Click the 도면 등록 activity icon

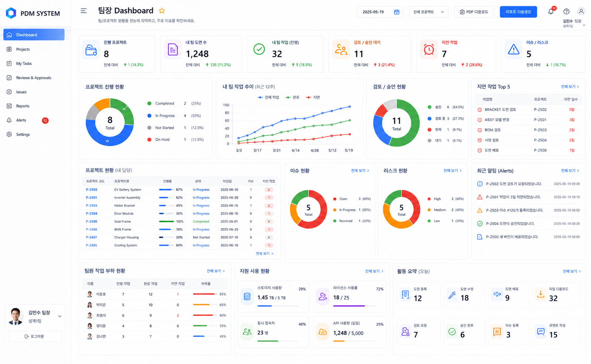point(405,294)
